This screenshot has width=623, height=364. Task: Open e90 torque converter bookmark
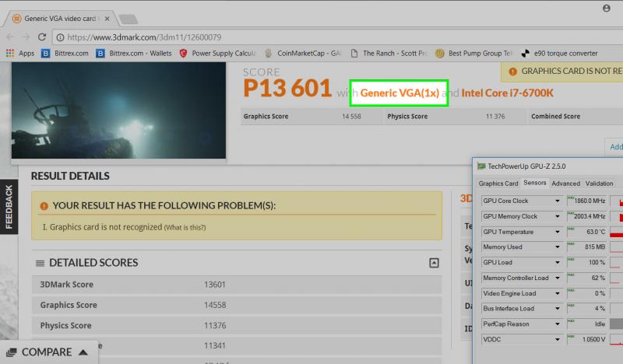pyautogui.click(x=559, y=53)
